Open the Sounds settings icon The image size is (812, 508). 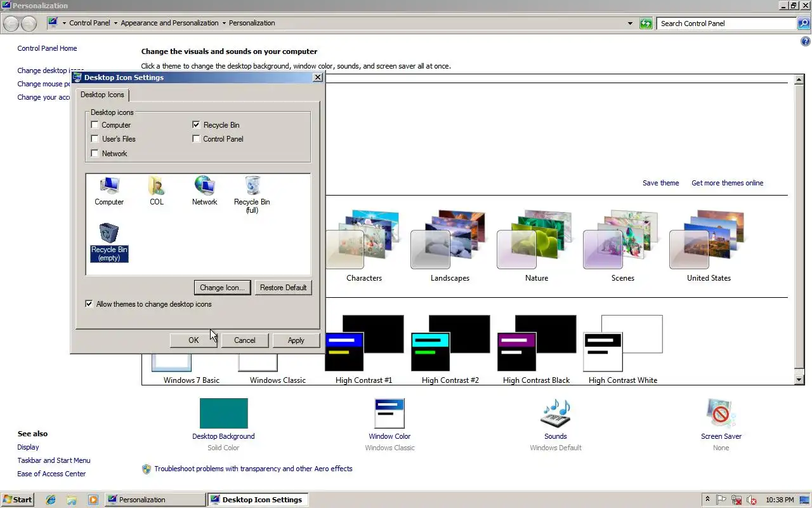555,413
